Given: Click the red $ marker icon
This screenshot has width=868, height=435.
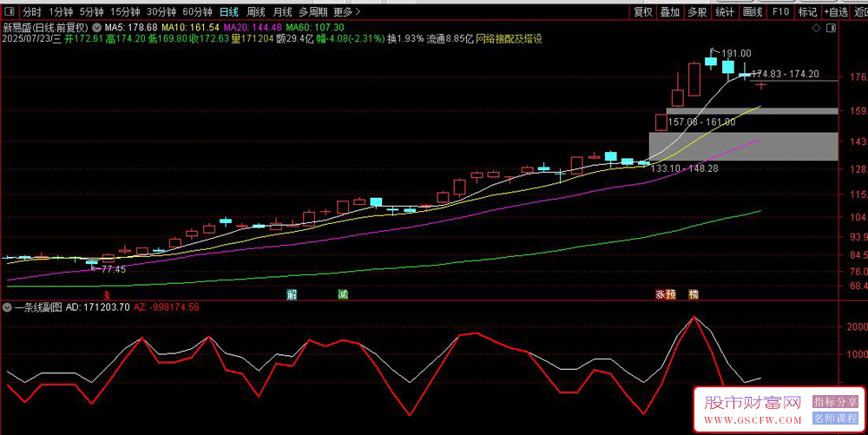Looking at the screenshot, I should (x=107, y=295).
